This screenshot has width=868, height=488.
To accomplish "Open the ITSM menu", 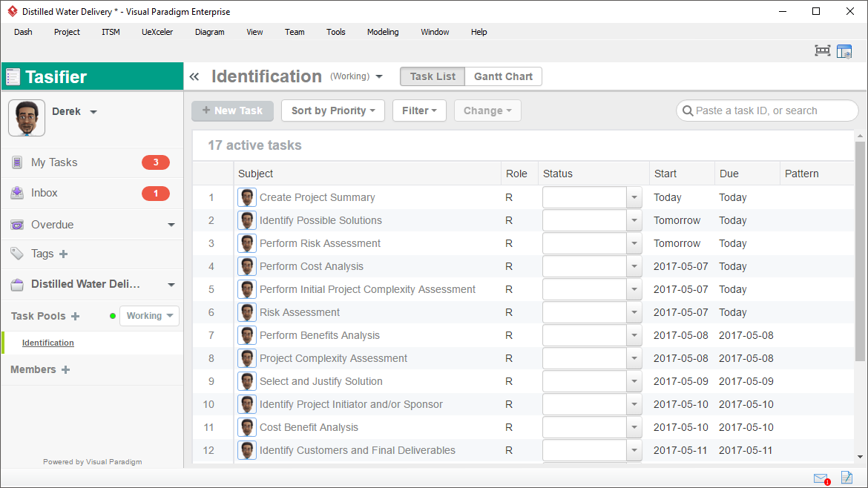I will 111,32.
